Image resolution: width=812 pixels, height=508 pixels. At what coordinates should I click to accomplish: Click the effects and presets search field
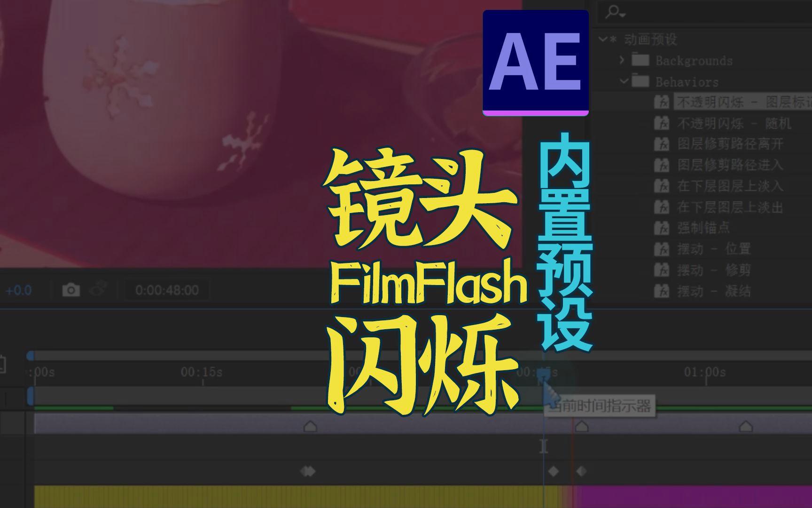705,12
